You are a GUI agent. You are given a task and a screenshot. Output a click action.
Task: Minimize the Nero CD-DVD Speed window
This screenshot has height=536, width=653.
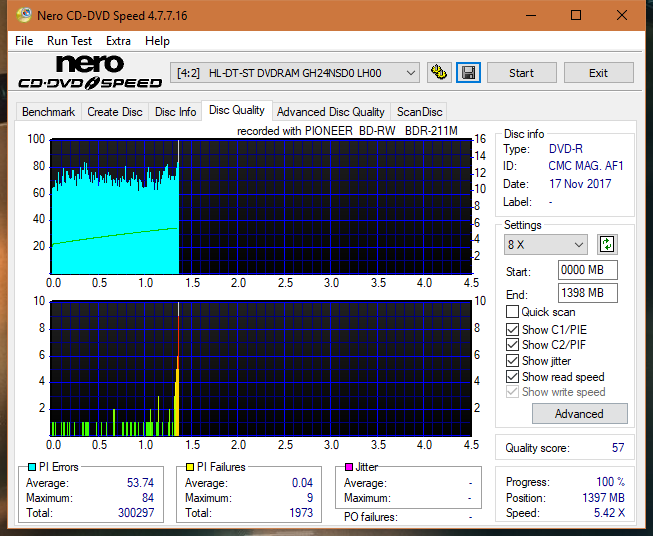(x=531, y=15)
